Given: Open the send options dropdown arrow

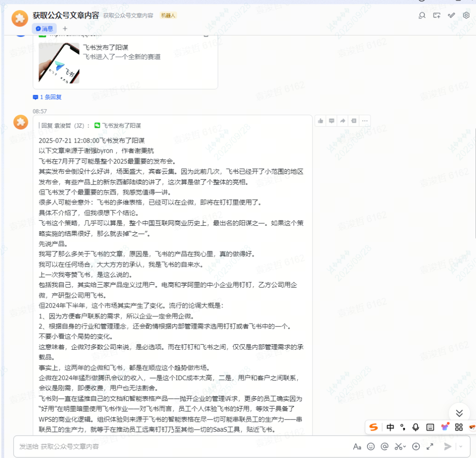Looking at the screenshot, I should pos(461,446).
